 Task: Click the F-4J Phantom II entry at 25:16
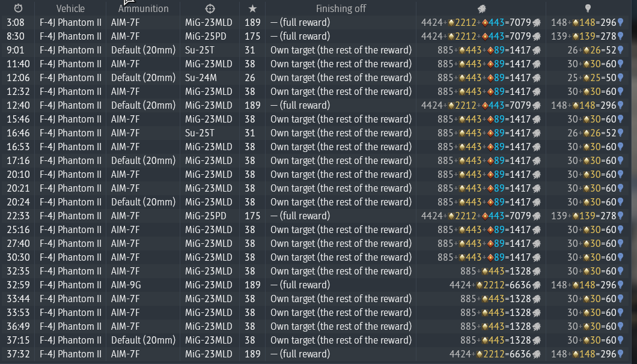70,229
